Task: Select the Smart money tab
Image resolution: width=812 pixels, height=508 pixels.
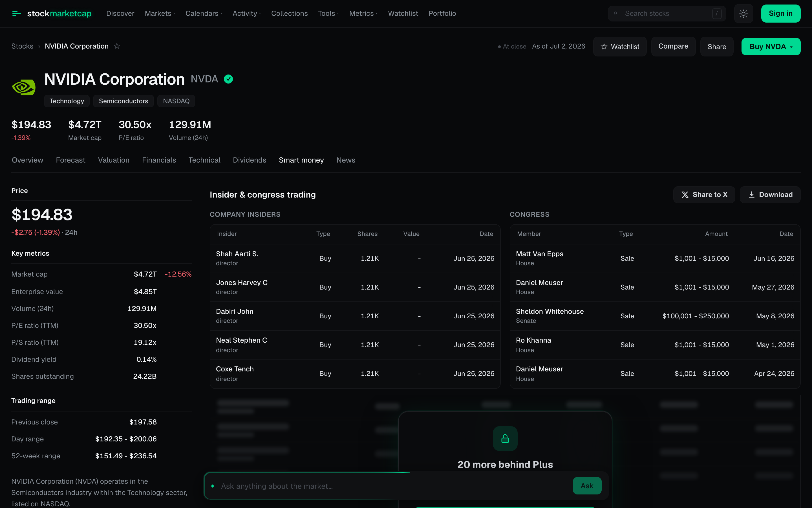Action: point(301,160)
